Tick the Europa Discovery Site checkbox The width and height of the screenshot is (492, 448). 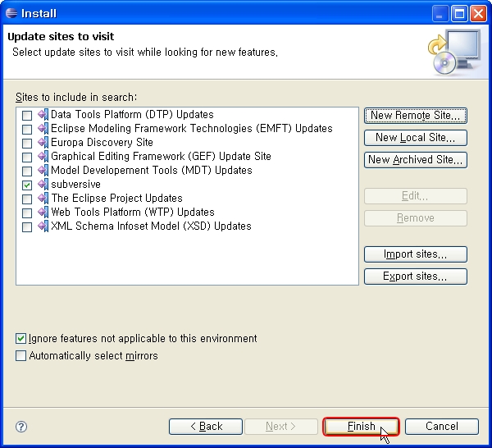coord(27,144)
